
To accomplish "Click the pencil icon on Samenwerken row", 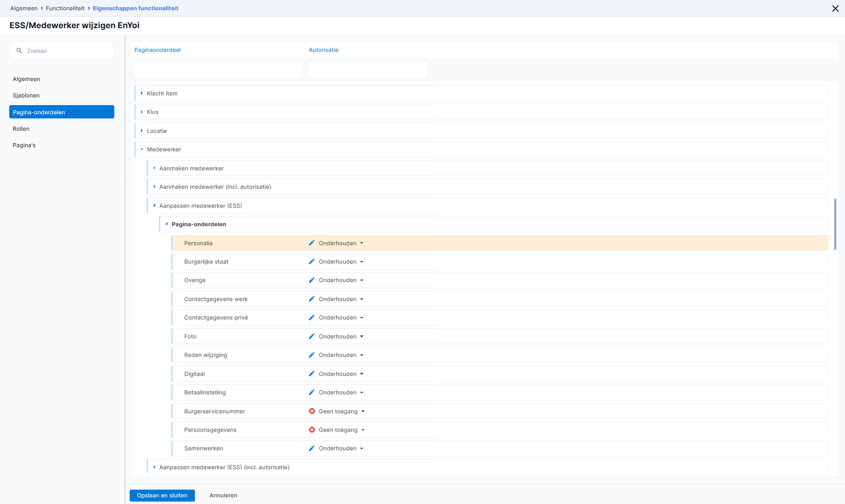I will click(x=312, y=448).
